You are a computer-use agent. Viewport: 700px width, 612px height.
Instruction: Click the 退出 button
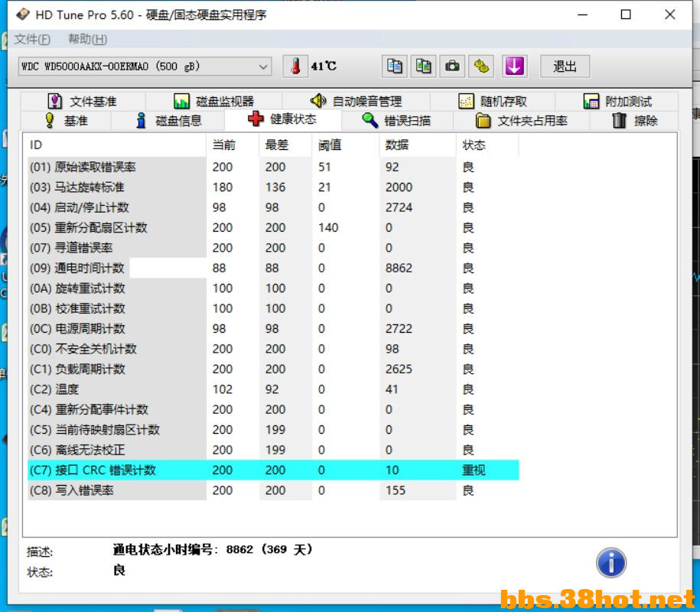click(565, 67)
